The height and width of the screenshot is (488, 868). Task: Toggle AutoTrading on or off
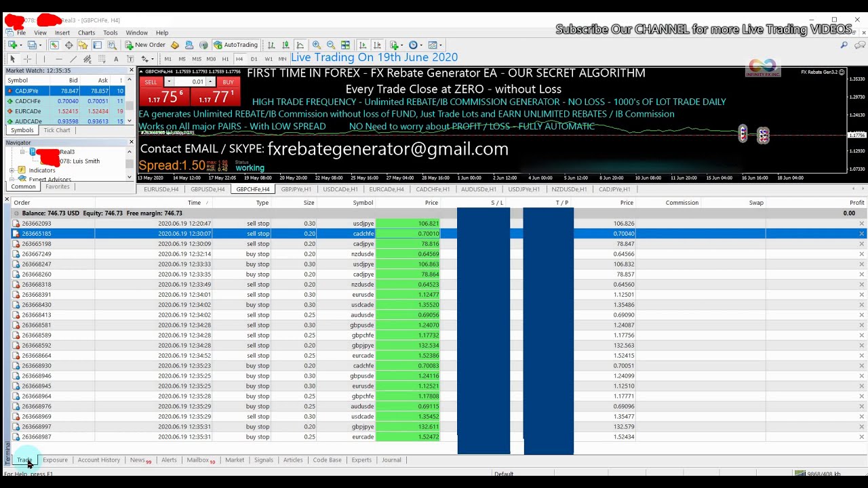point(236,45)
